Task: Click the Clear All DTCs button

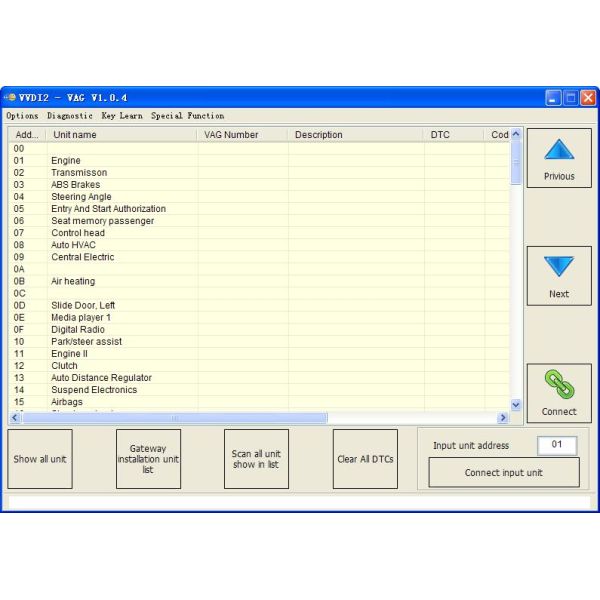Action: [x=365, y=459]
